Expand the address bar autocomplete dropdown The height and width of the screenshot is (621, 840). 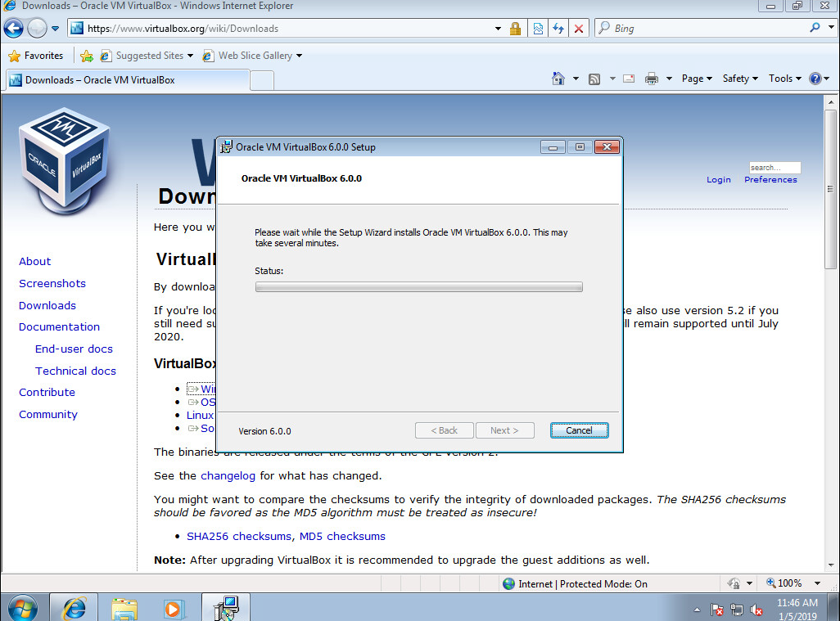(x=499, y=29)
